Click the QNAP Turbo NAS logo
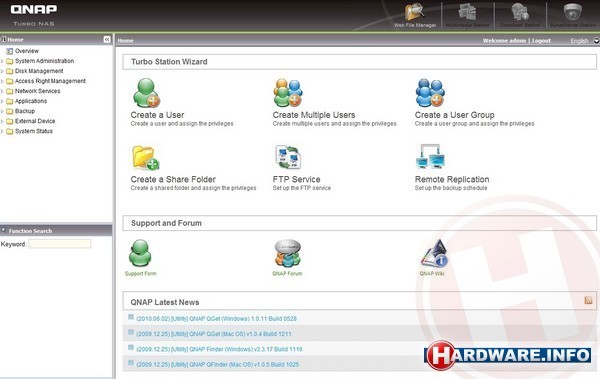Image resolution: width=600 pixels, height=379 pixels. click(x=34, y=15)
